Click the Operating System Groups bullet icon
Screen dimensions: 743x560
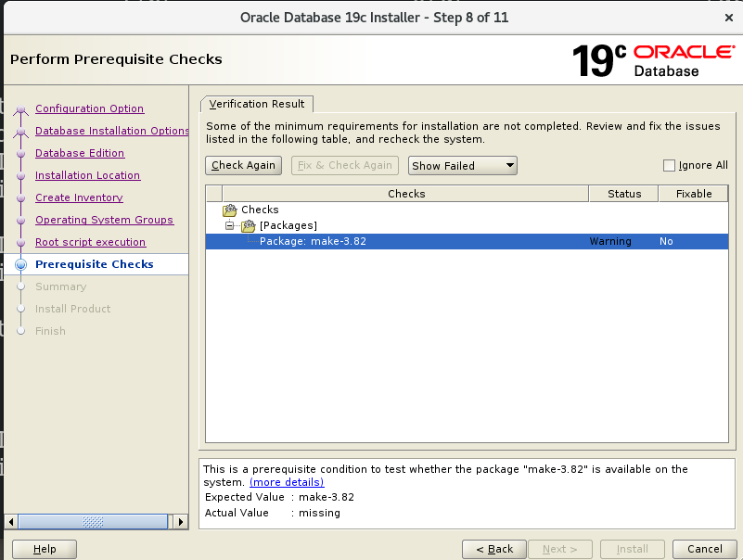pos(20,221)
